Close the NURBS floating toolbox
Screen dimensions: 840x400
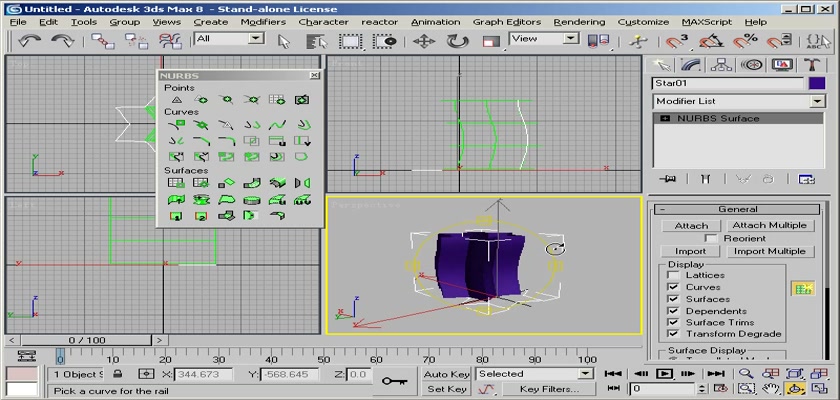pyautogui.click(x=315, y=76)
